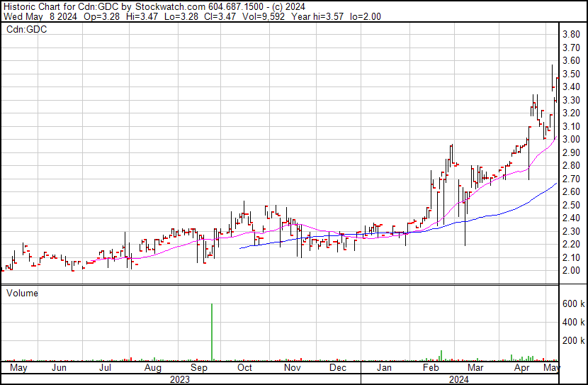Click the Dec month label on time axis
Viewport: 588px width, 385px height.
[x=338, y=367]
